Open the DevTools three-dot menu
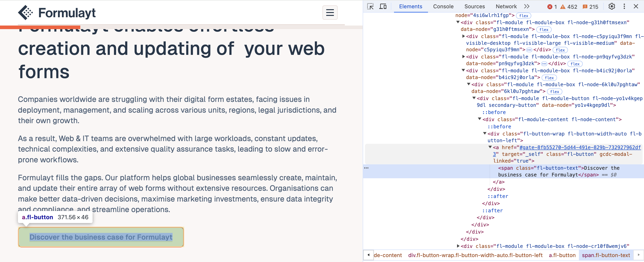 [x=624, y=6]
